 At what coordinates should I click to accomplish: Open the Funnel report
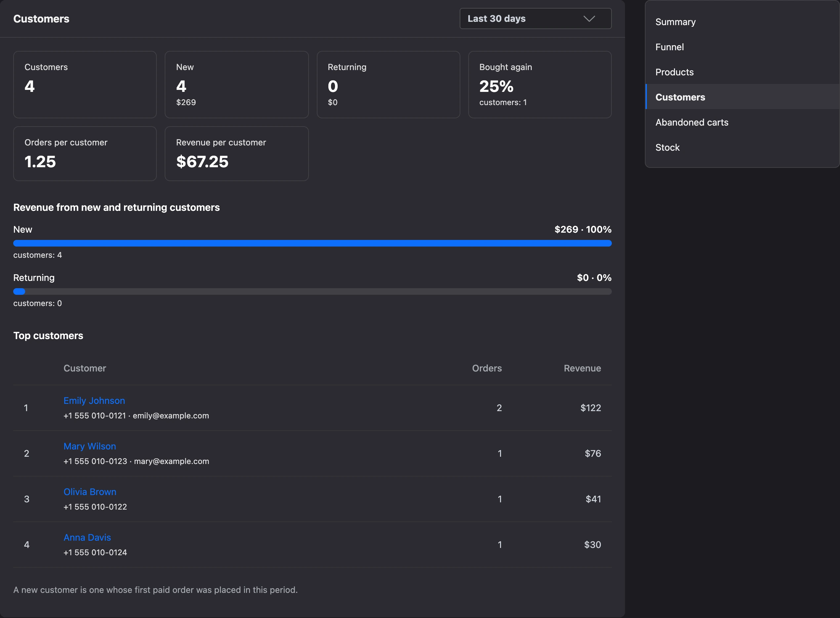[669, 47]
